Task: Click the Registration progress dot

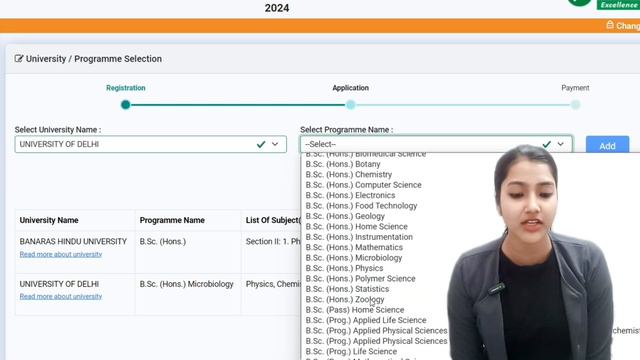Action: pyautogui.click(x=126, y=105)
